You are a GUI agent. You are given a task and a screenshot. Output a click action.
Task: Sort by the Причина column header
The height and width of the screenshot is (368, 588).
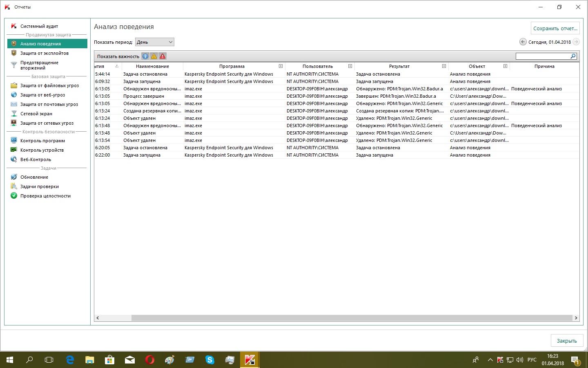click(x=544, y=66)
